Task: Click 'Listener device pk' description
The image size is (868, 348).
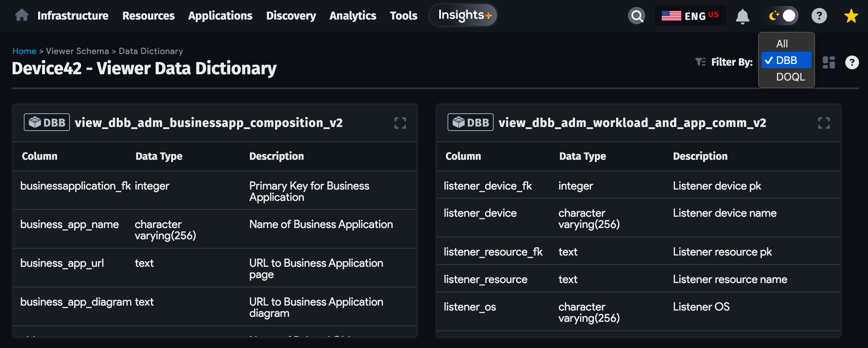Action: pos(717,186)
